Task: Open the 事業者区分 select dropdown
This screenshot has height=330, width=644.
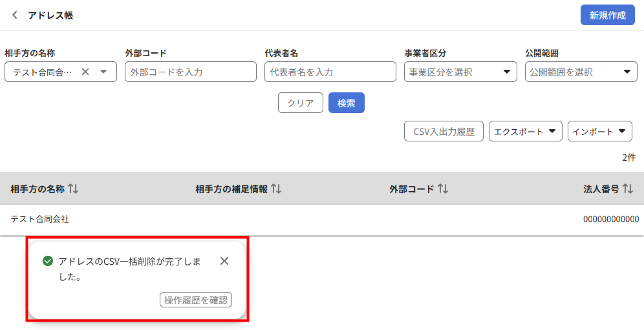Action: tap(460, 72)
